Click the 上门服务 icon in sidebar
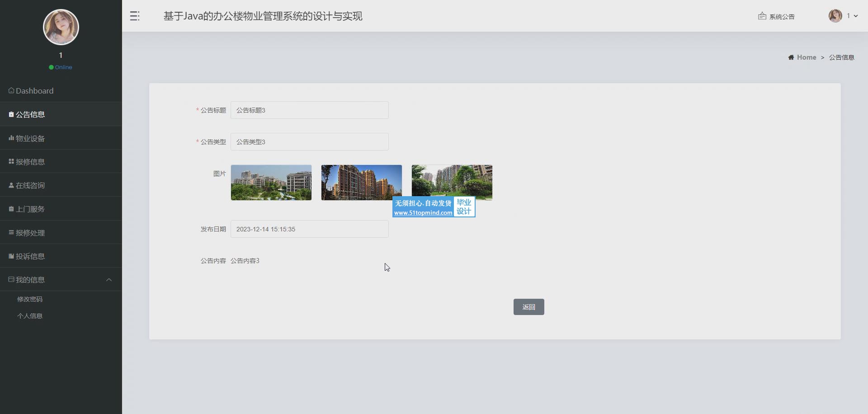Screen dimensions: 868x414 [x=11, y=209]
